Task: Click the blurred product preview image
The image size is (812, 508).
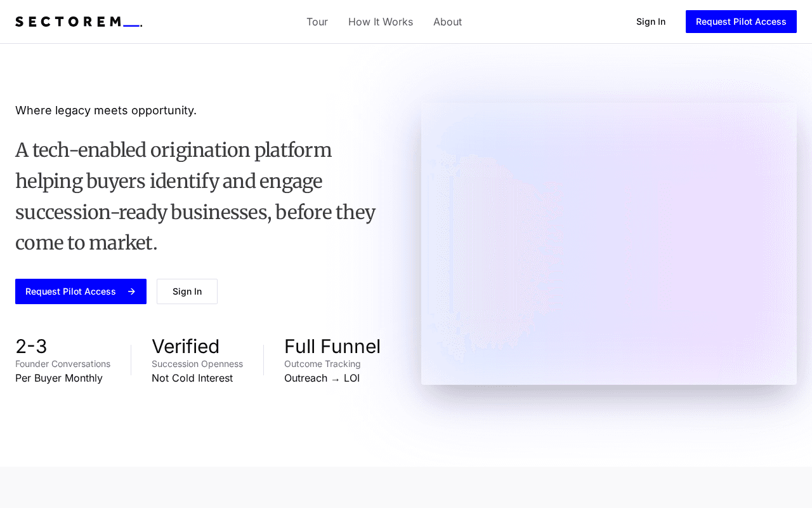Action: pyautogui.click(x=609, y=244)
